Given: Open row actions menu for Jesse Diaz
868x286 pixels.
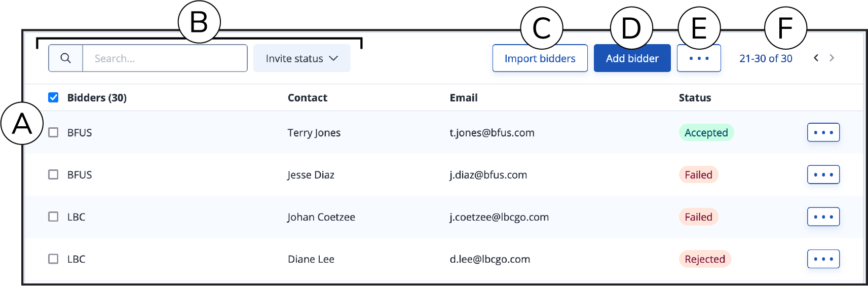Looking at the screenshot, I should pyautogui.click(x=823, y=174).
